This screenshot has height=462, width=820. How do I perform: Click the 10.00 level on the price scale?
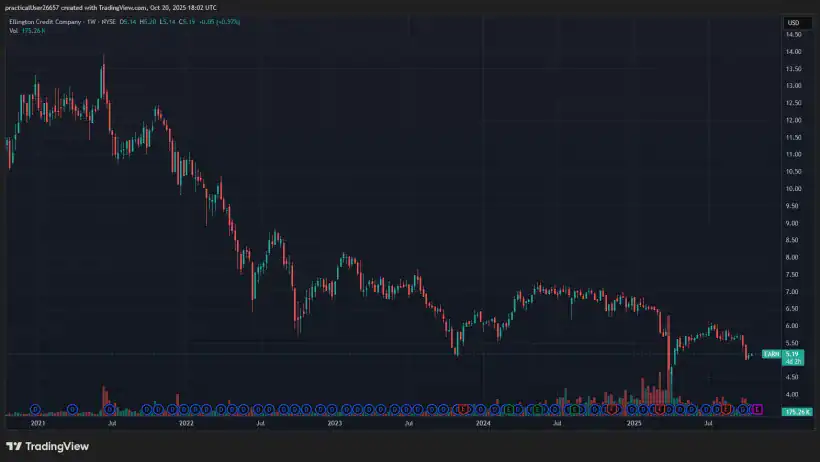point(794,188)
